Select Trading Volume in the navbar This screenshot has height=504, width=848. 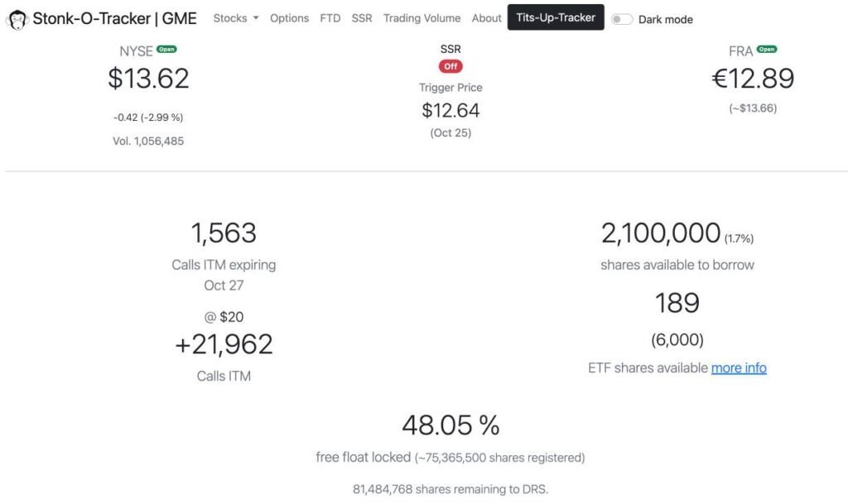point(422,18)
